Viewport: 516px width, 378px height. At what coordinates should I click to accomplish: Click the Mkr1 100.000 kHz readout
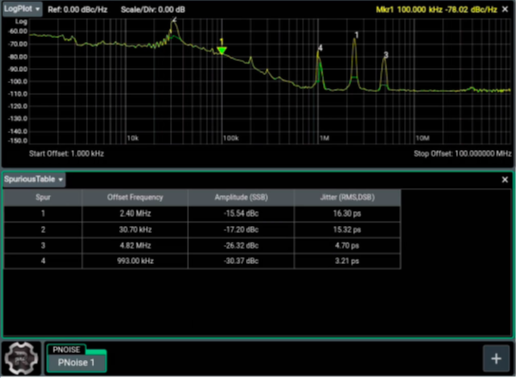coord(437,9)
